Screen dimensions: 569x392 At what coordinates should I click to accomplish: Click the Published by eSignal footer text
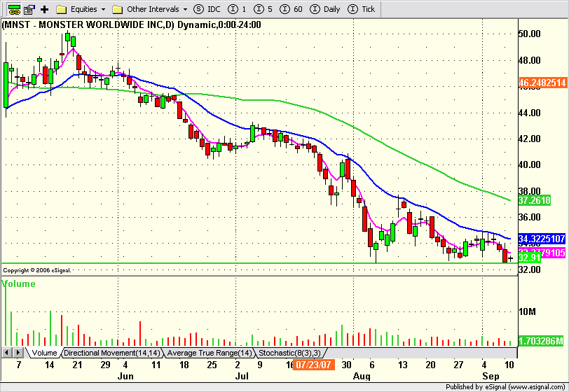coord(505,387)
